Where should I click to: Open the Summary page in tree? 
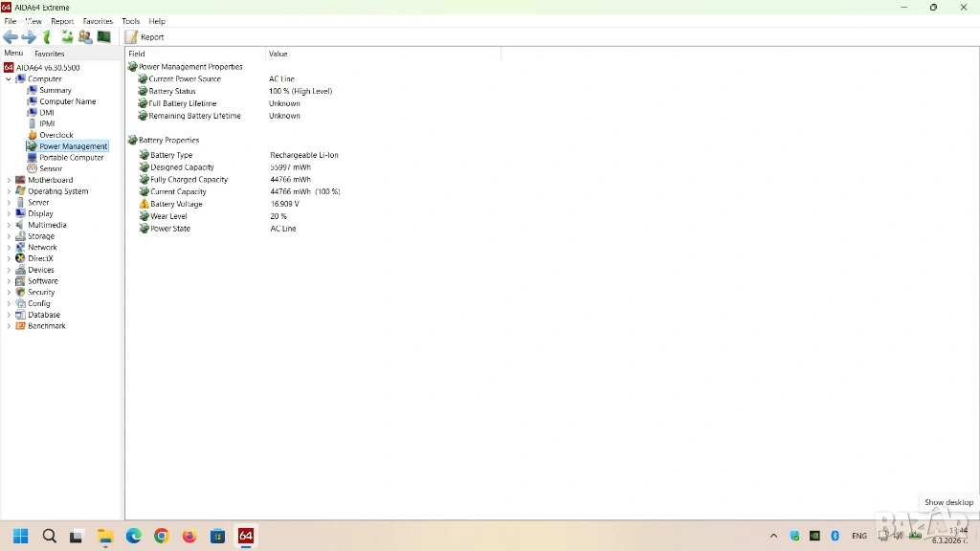pyautogui.click(x=55, y=90)
